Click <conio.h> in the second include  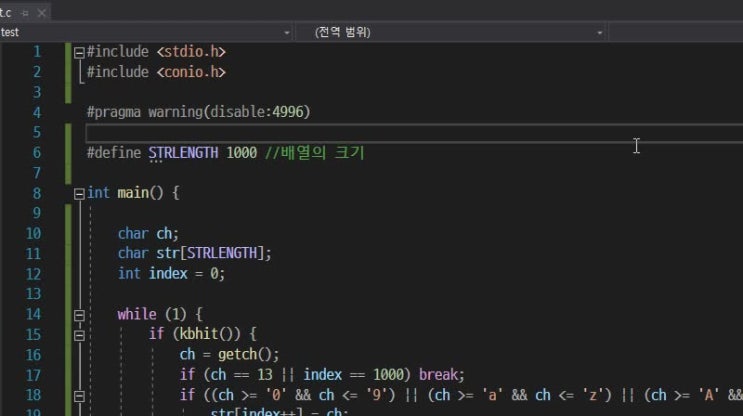click(191, 72)
